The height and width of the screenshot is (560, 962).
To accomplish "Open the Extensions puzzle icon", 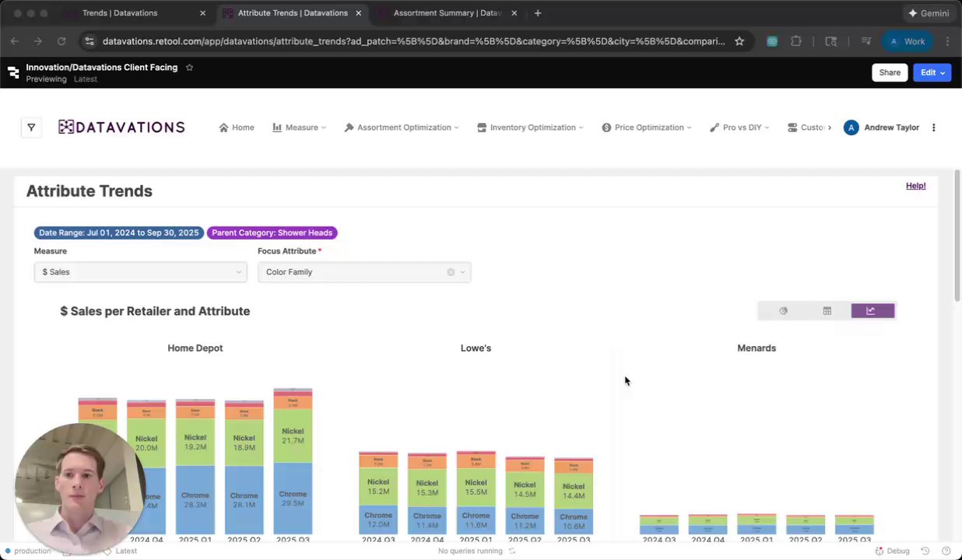I will pyautogui.click(x=796, y=41).
